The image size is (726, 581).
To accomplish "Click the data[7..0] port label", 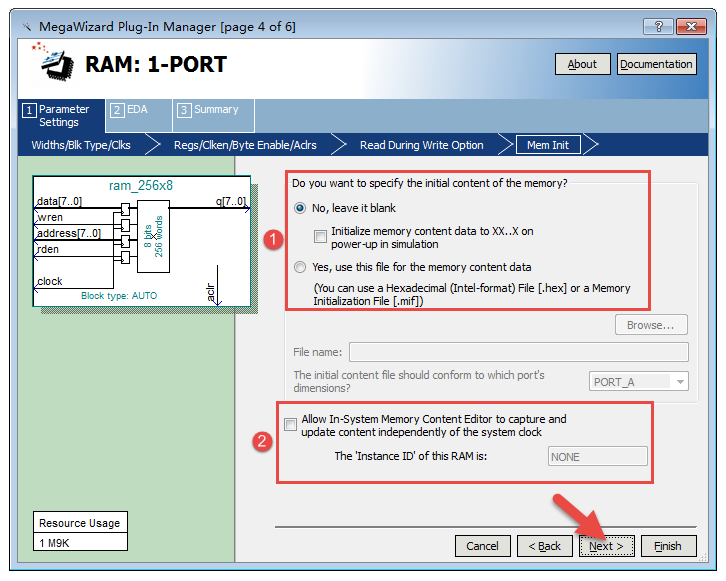I will tap(59, 201).
